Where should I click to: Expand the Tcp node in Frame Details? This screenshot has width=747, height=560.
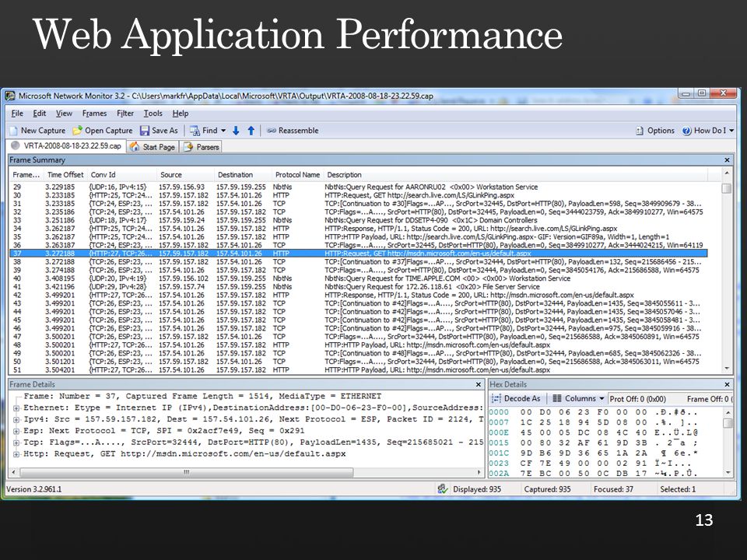(16, 443)
